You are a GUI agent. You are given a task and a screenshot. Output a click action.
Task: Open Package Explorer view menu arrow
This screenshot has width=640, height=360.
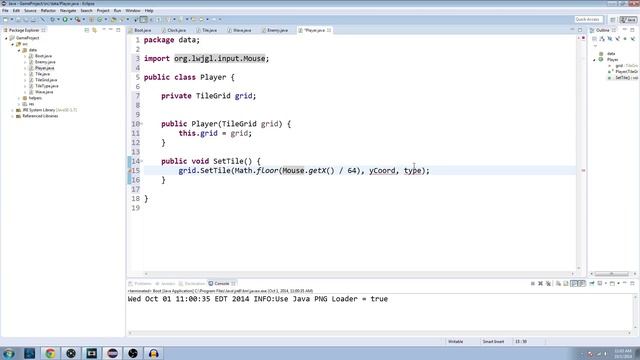tap(103, 30)
